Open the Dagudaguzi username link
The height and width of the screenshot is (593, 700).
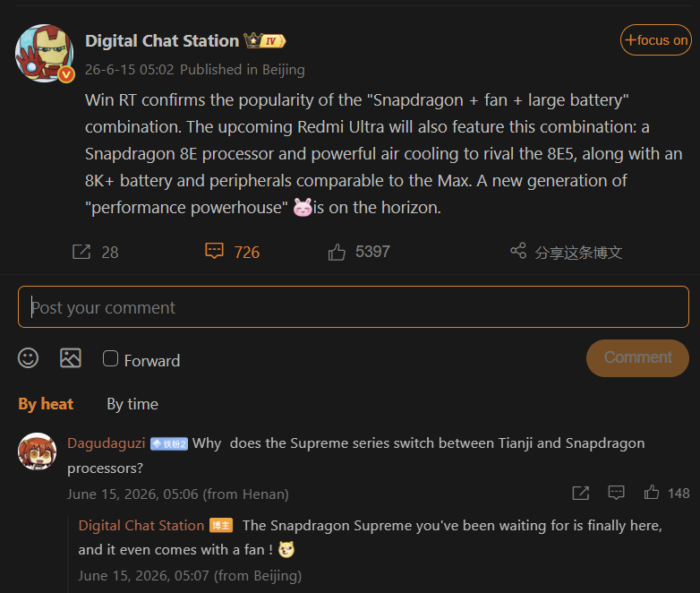[x=107, y=443]
